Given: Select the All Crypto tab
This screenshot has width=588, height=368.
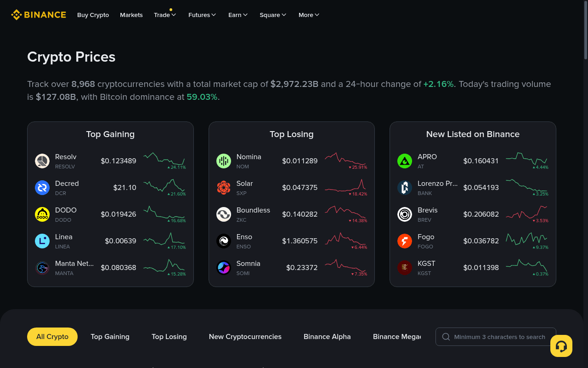Looking at the screenshot, I should [52, 337].
